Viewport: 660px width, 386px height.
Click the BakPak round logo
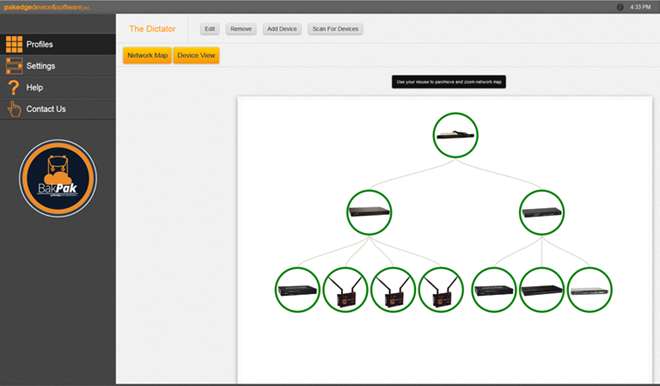[x=58, y=178]
